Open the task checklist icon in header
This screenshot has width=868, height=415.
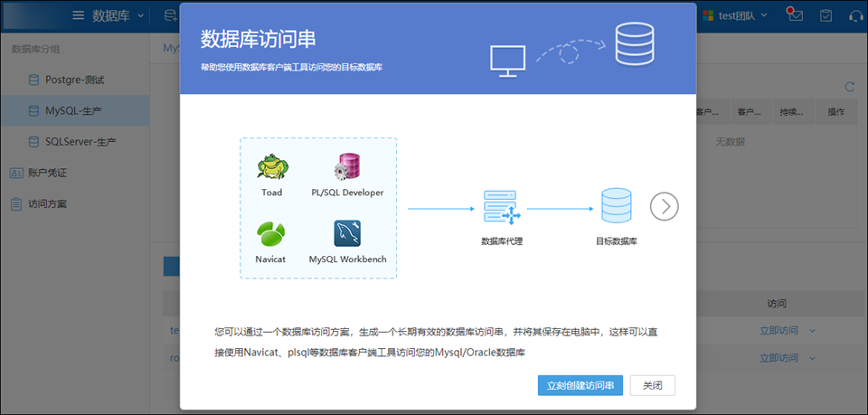(826, 15)
